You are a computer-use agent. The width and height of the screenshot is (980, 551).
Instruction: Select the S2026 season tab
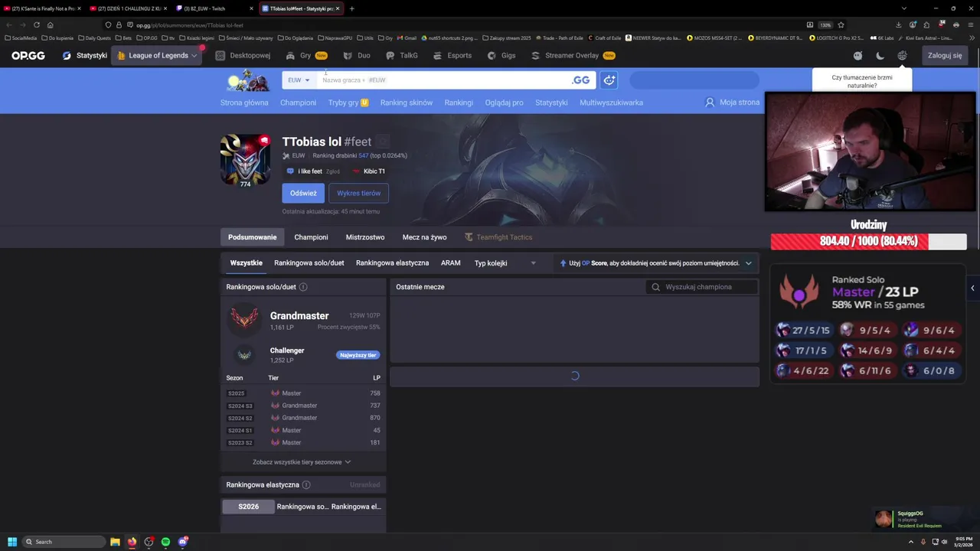[x=248, y=507]
